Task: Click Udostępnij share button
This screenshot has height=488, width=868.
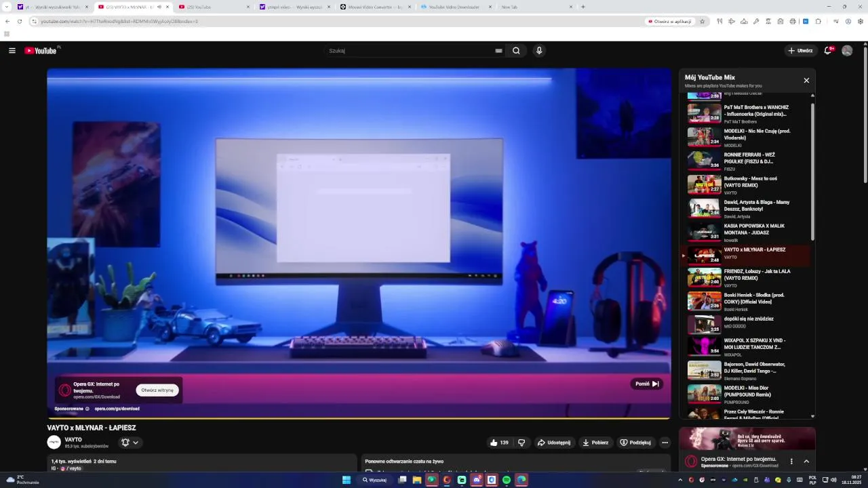Action: click(x=554, y=443)
